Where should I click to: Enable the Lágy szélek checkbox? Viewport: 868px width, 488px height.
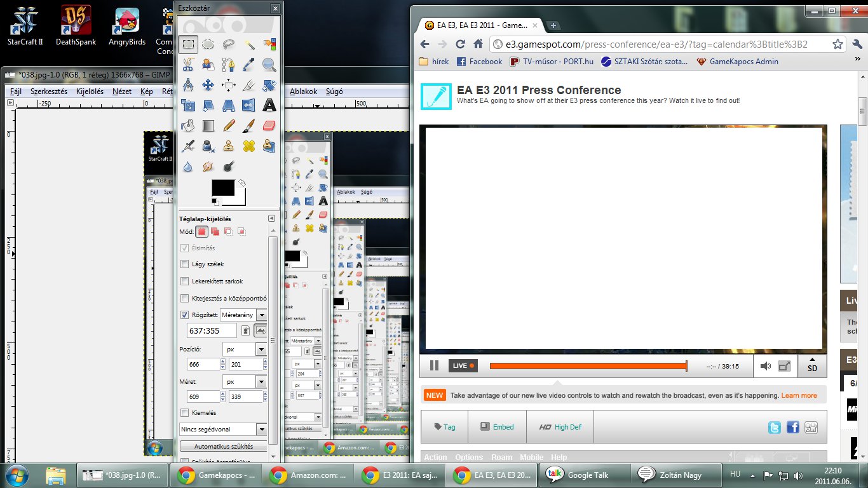[185, 264]
